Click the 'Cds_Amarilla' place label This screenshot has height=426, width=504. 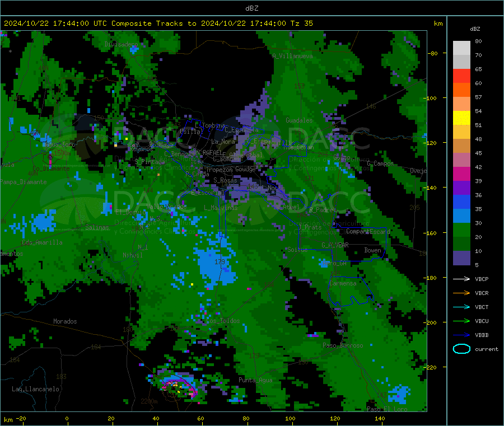(x=42, y=242)
